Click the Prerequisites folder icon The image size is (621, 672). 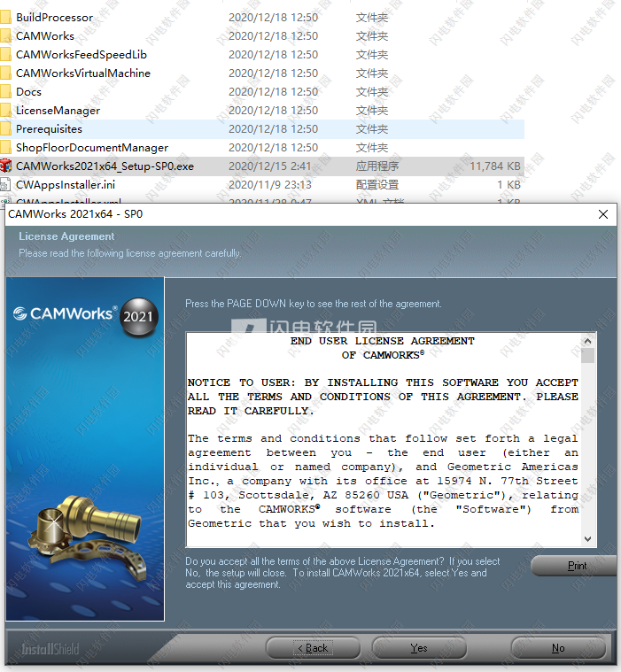coord(5,128)
